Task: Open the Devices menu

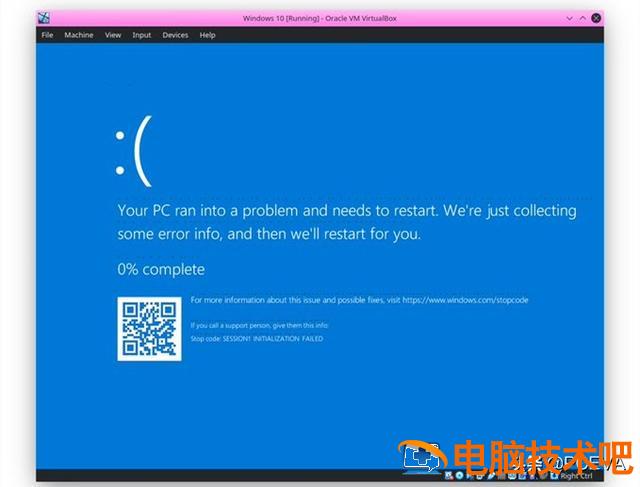Action: 176,35
